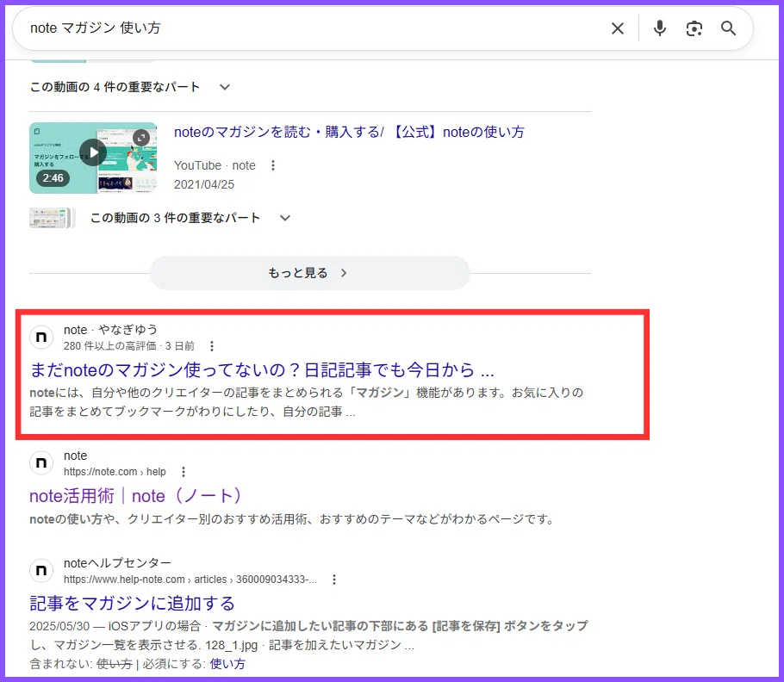Click the 'YouTube · note' source label
The image size is (784, 682).
[215, 165]
